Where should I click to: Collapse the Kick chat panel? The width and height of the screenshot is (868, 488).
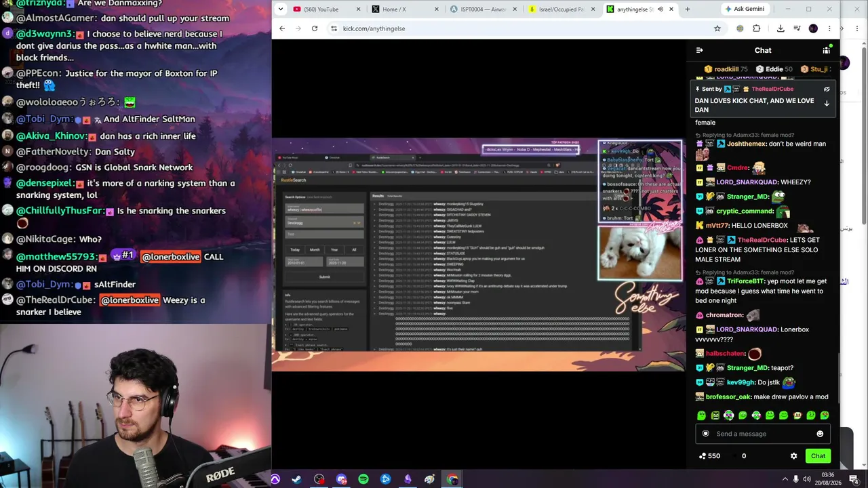click(699, 50)
